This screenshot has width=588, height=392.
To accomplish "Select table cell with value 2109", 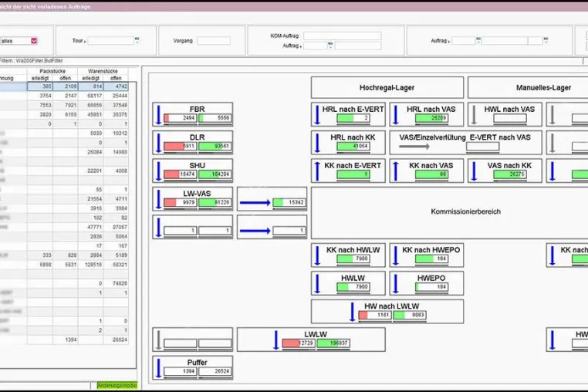I will [66, 86].
